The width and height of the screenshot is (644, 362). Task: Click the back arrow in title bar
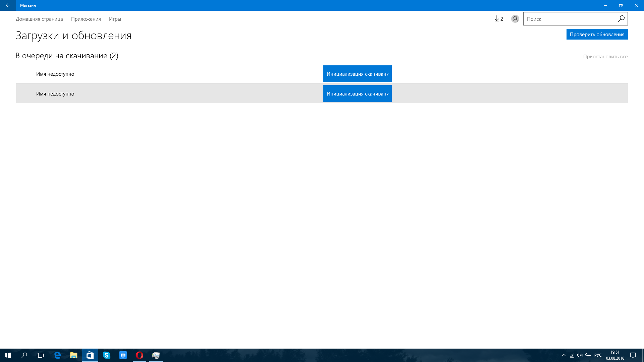pos(8,5)
